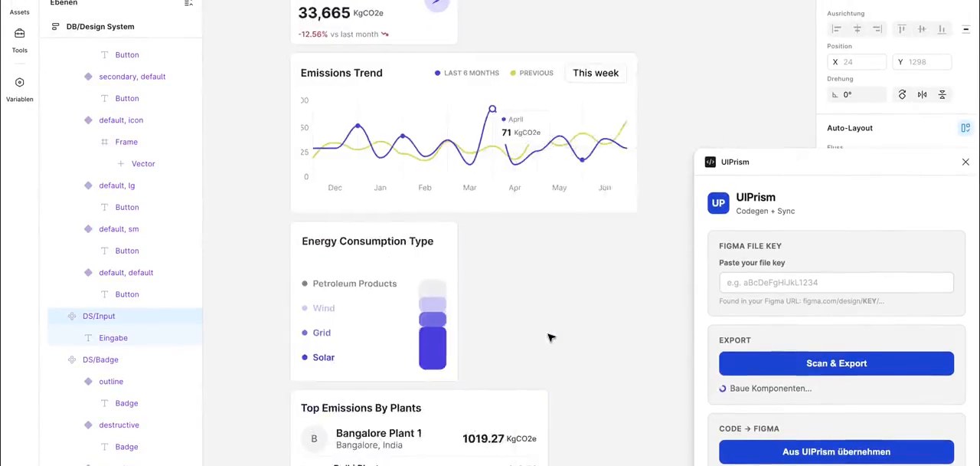The height and width of the screenshot is (466, 980).
Task: Select the default, sm component layer
Action: pyautogui.click(x=119, y=229)
